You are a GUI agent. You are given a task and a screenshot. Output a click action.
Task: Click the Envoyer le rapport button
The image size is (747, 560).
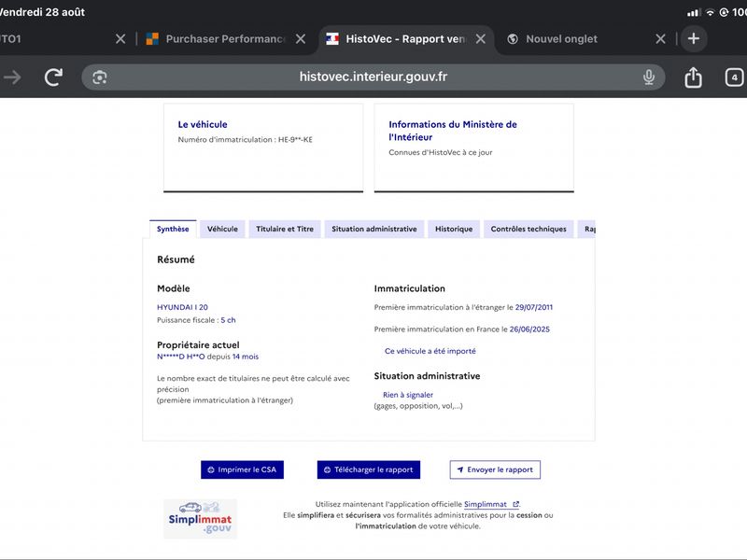495,469
